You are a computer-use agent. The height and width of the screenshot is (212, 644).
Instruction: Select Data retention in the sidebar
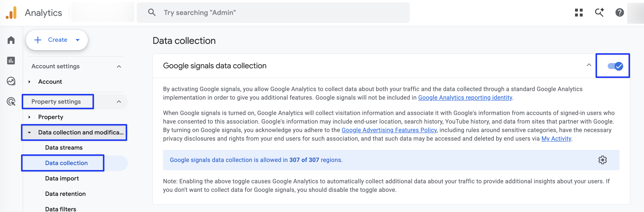coord(65,194)
